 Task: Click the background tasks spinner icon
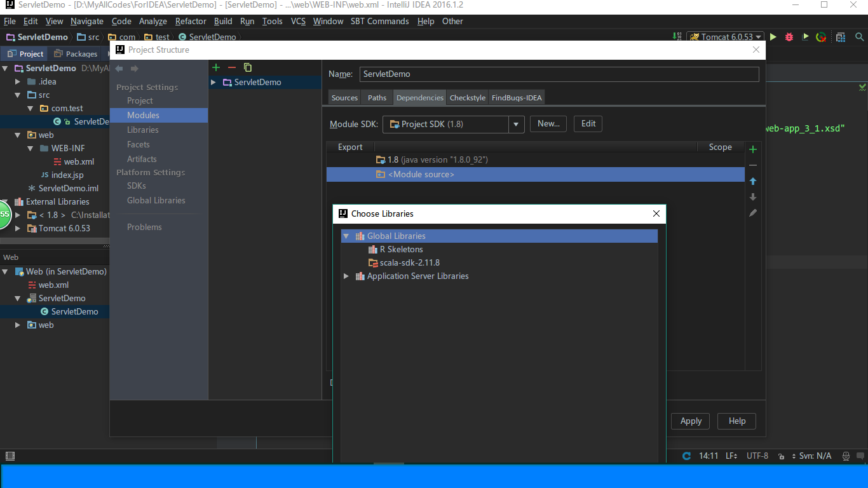click(x=686, y=456)
